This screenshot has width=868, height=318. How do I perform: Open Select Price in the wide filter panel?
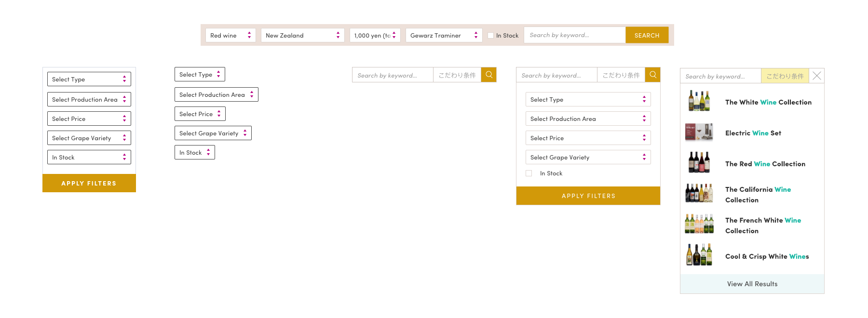tap(588, 138)
